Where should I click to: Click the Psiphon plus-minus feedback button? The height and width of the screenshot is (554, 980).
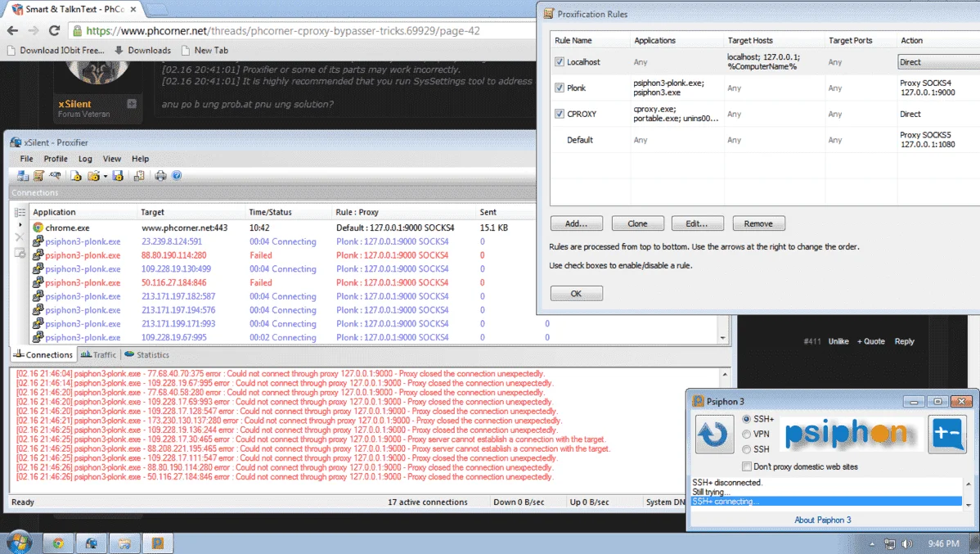point(947,434)
